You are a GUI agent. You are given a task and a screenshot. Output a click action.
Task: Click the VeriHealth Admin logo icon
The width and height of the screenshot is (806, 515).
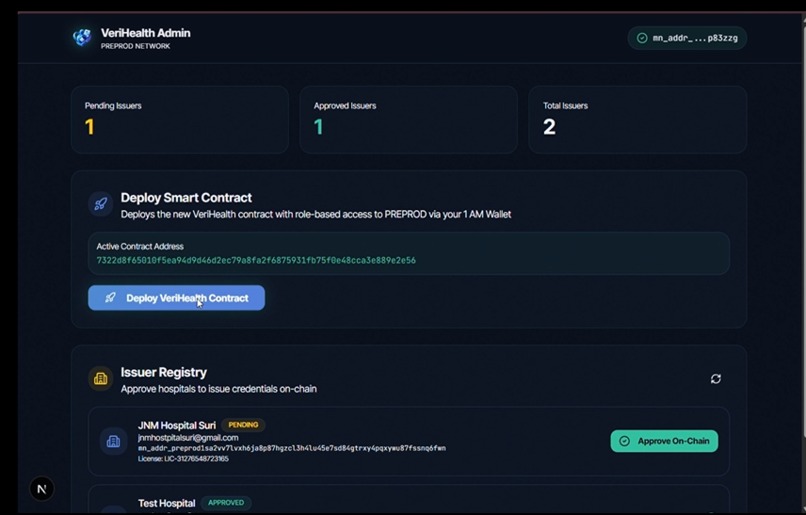[x=82, y=38]
